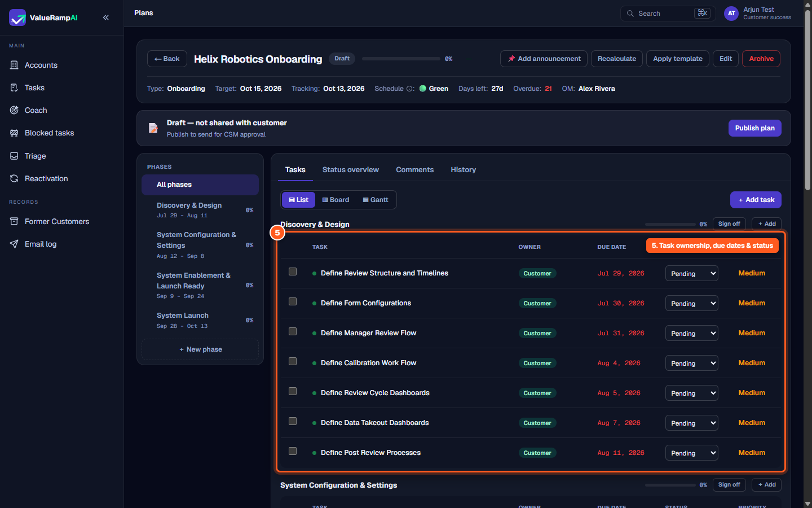Collapse the sidebar with double-chevron icon
The height and width of the screenshot is (508, 812).
coord(106,17)
